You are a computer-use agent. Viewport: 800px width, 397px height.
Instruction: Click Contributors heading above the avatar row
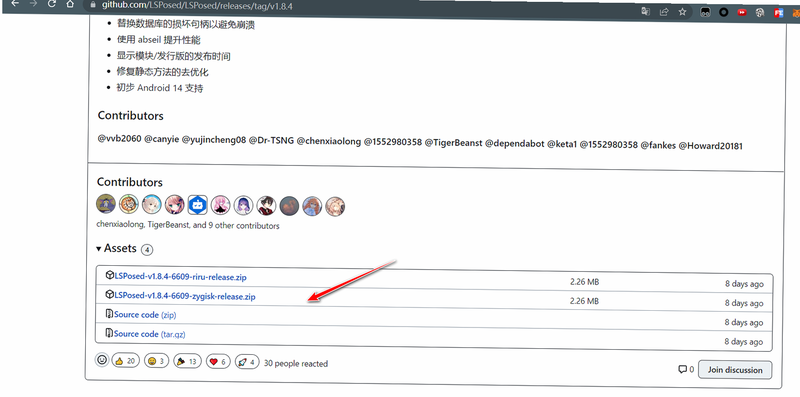[130, 182]
